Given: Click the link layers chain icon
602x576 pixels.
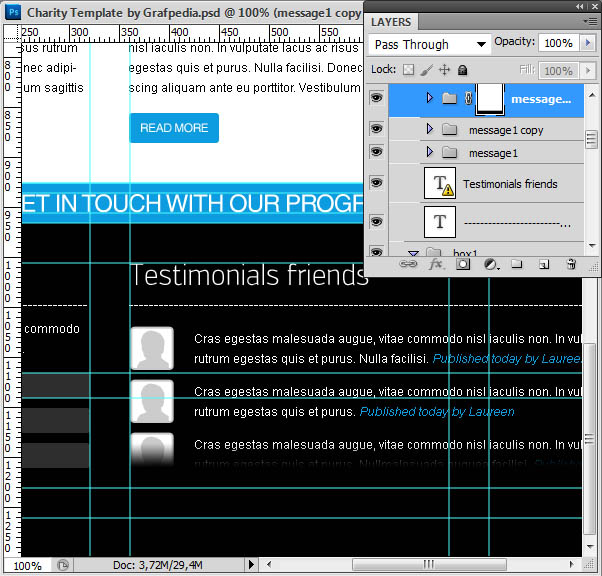Looking at the screenshot, I should [x=408, y=264].
